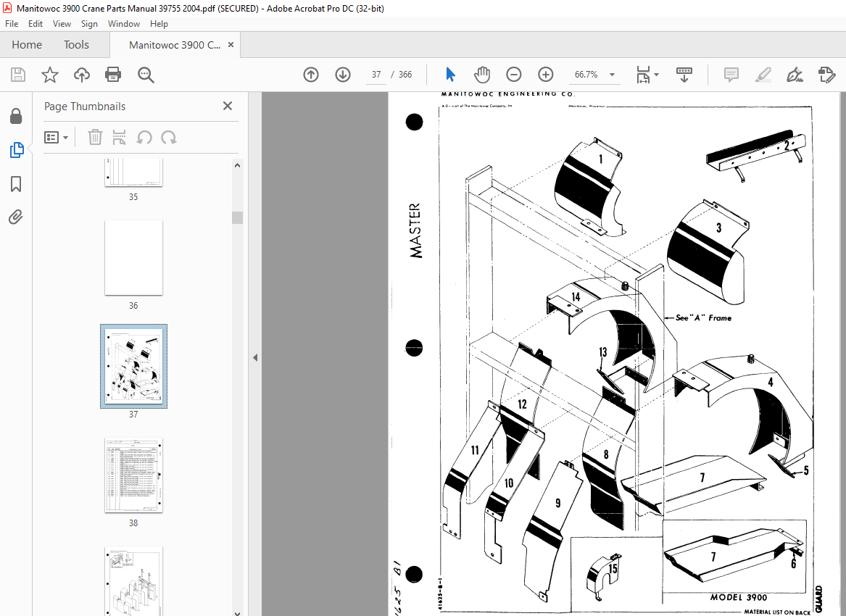Open the File menu
The image size is (846, 616).
[x=12, y=24]
